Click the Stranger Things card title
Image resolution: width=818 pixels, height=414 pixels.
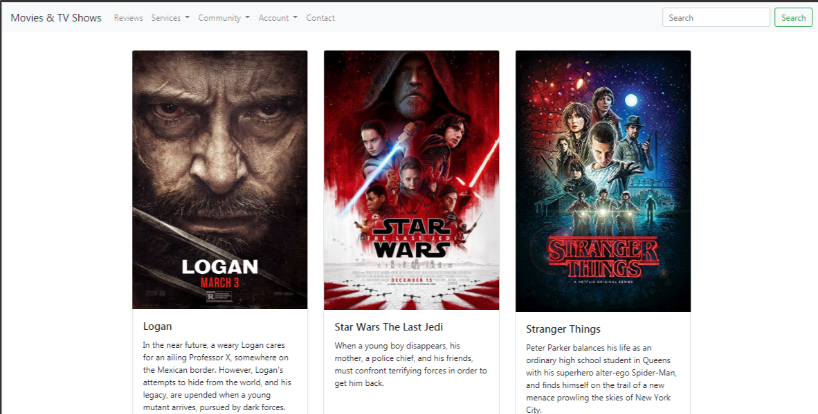click(563, 329)
